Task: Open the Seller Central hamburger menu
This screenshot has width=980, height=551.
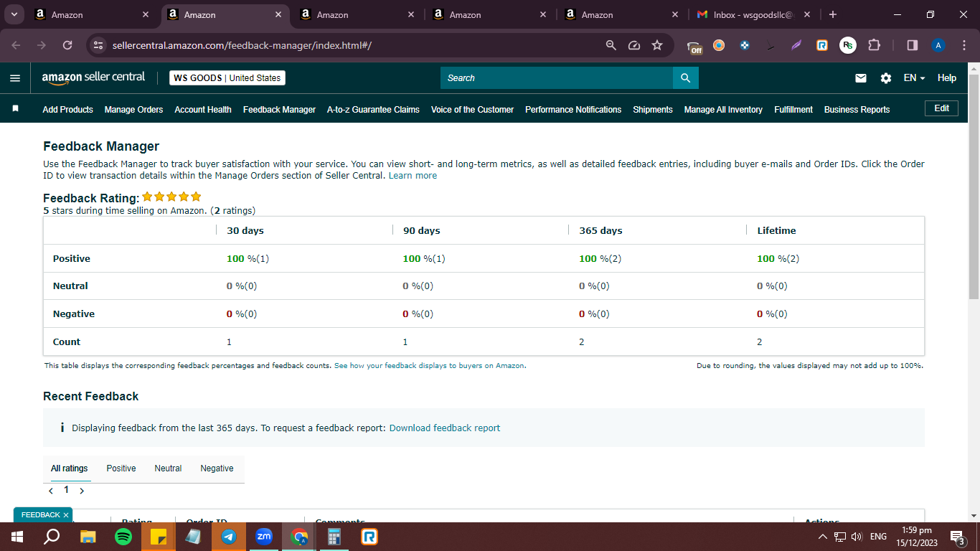Action: click(x=15, y=78)
